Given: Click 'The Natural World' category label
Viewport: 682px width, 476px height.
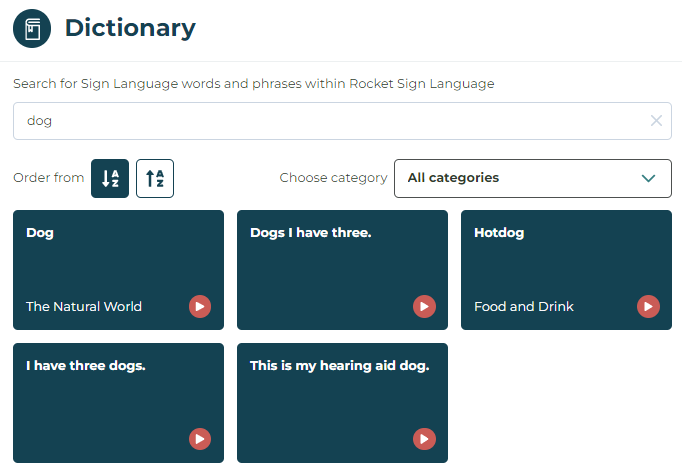Looking at the screenshot, I should pyautogui.click(x=84, y=307).
